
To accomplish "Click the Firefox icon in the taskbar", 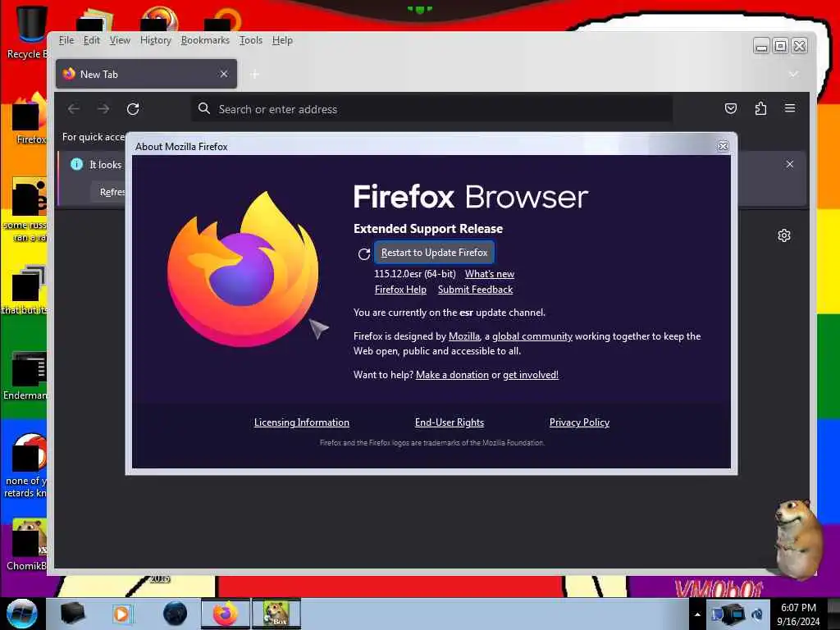I will [226, 614].
